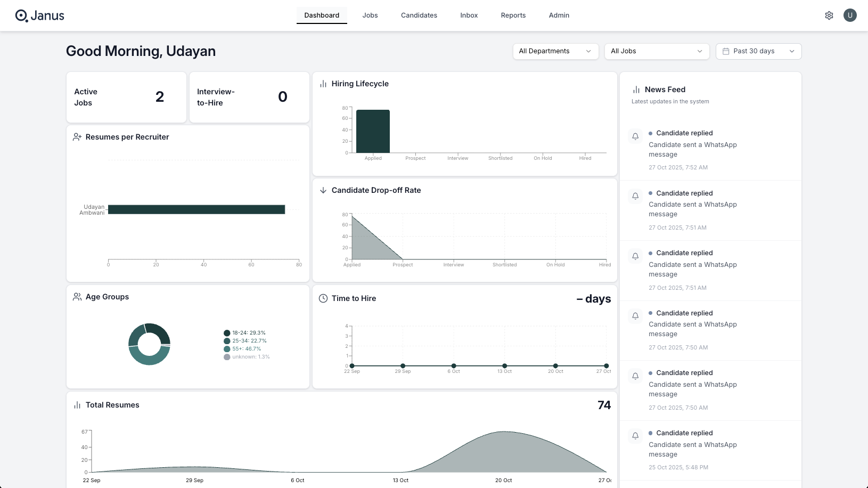The height and width of the screenshot is (488, 868).
Task: Click the clock icon on Time to Hire
Action: pos(323,298)
